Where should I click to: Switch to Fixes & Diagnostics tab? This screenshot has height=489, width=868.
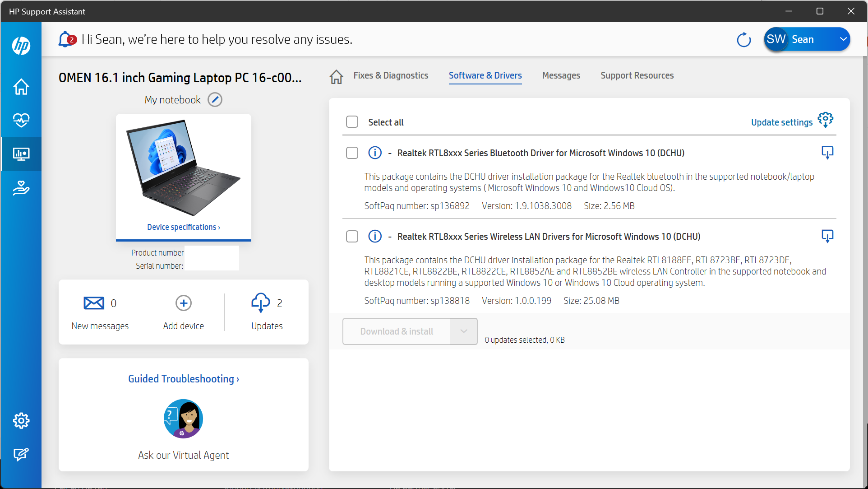pyautogui.click(x=391, y=75)
